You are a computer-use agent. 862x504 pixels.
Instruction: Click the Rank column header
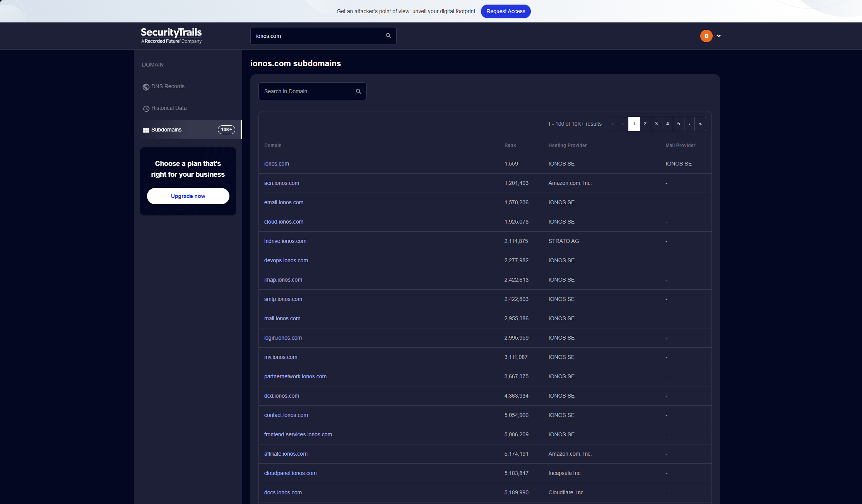coord(510,145)
